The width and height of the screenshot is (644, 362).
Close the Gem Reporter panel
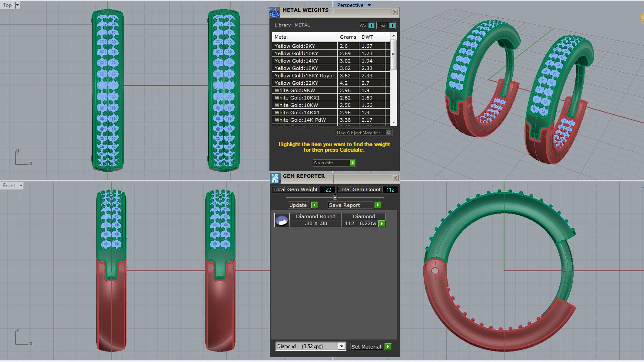pyautogui.click(x=395, y=178)
